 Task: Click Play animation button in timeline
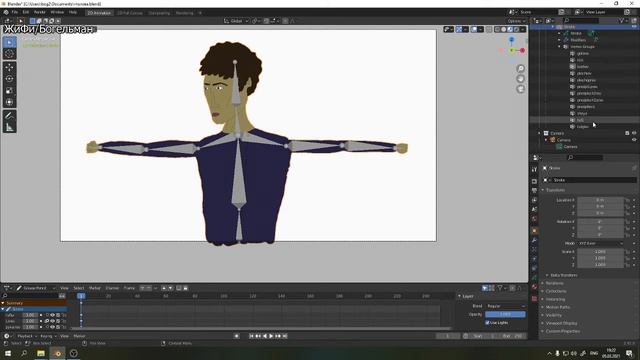271,336
